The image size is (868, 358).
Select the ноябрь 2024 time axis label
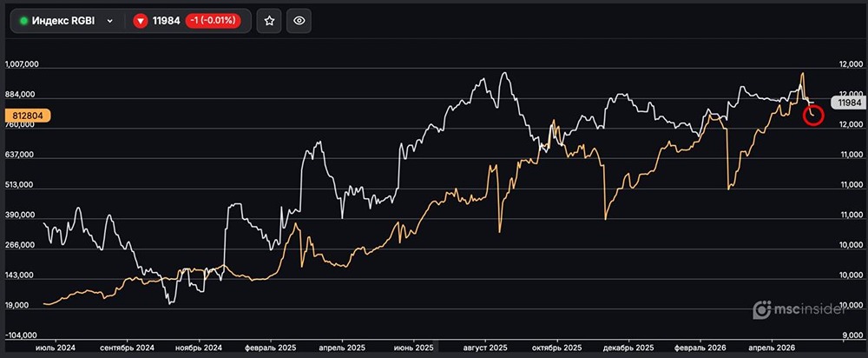[199, 348]
